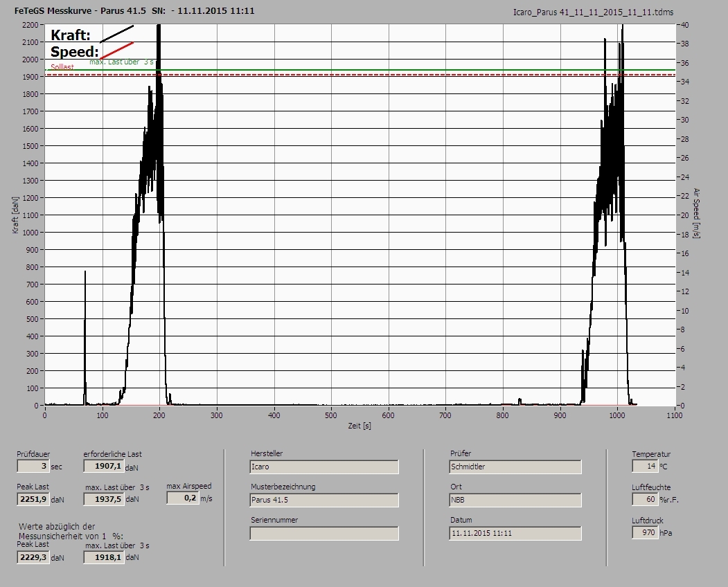Click the 'Datum' label

click(x=461, y=520)
